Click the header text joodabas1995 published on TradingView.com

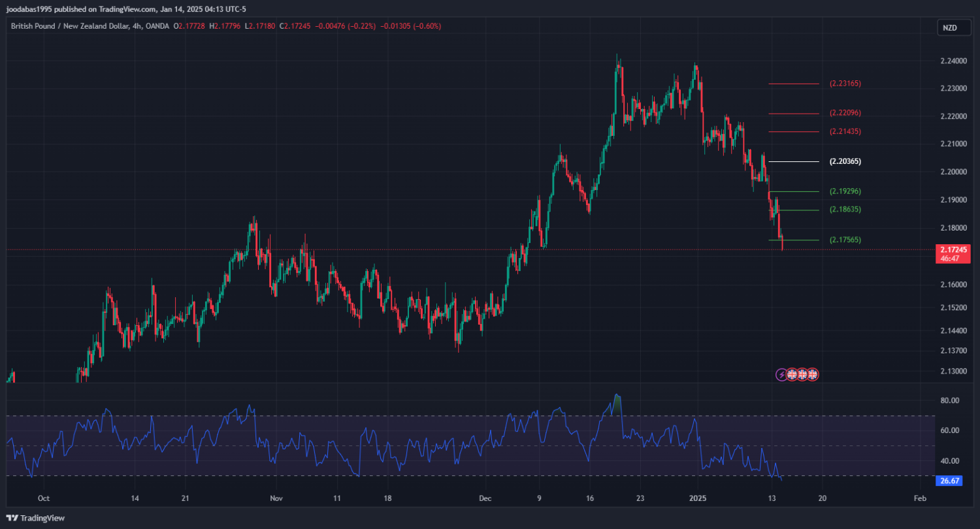[81, 9]
